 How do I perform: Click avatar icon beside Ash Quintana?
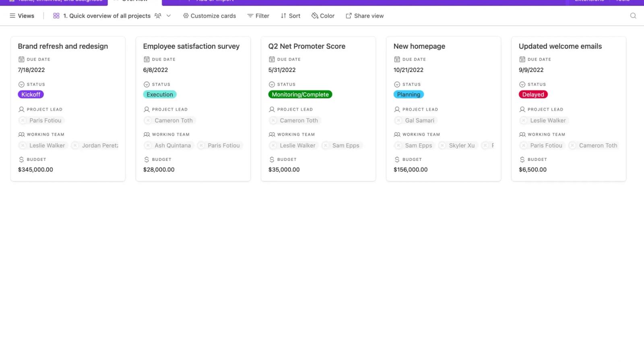pyautogui.click(x=148, y=145)
